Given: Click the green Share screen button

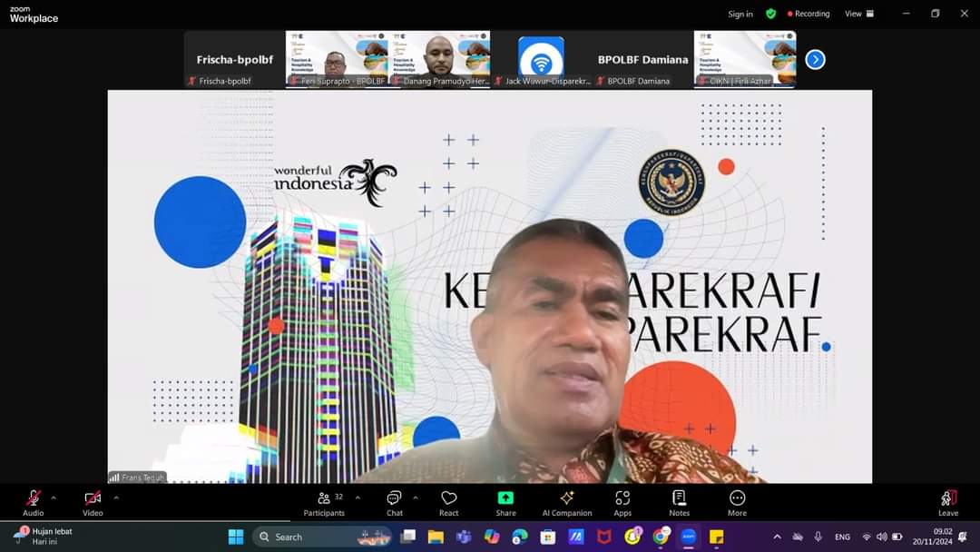Looking at the screenshot, I should [x=505, y=502].
